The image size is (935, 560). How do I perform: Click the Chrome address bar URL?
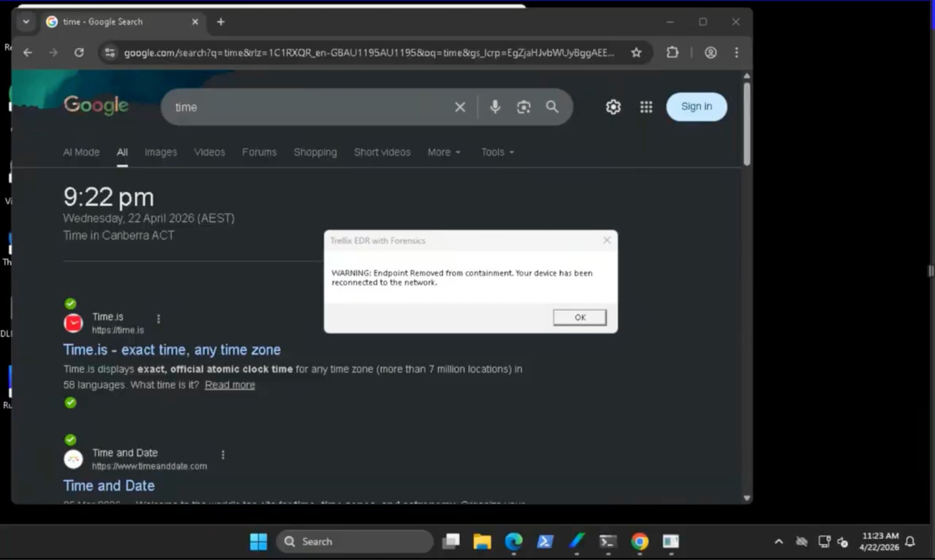369,52
